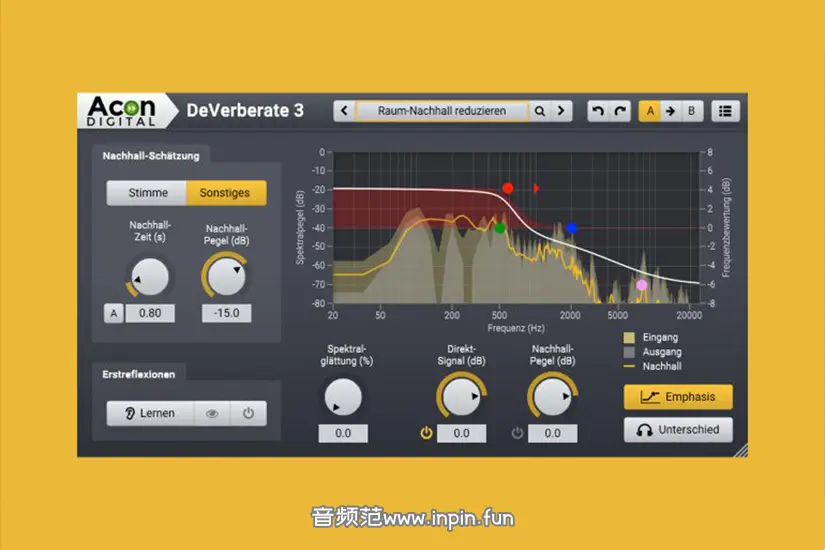
Task: Select the pink emphasis filter node
Action: click(x=641, y=285)
